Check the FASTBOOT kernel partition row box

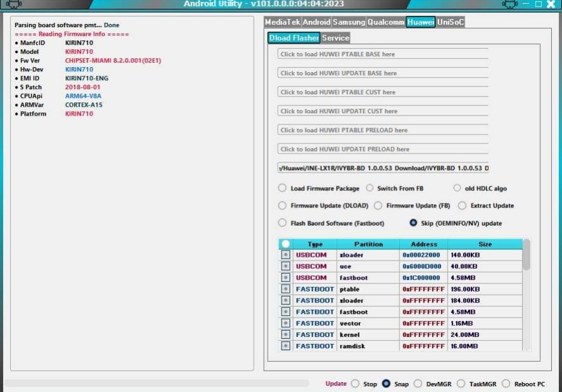285,334
